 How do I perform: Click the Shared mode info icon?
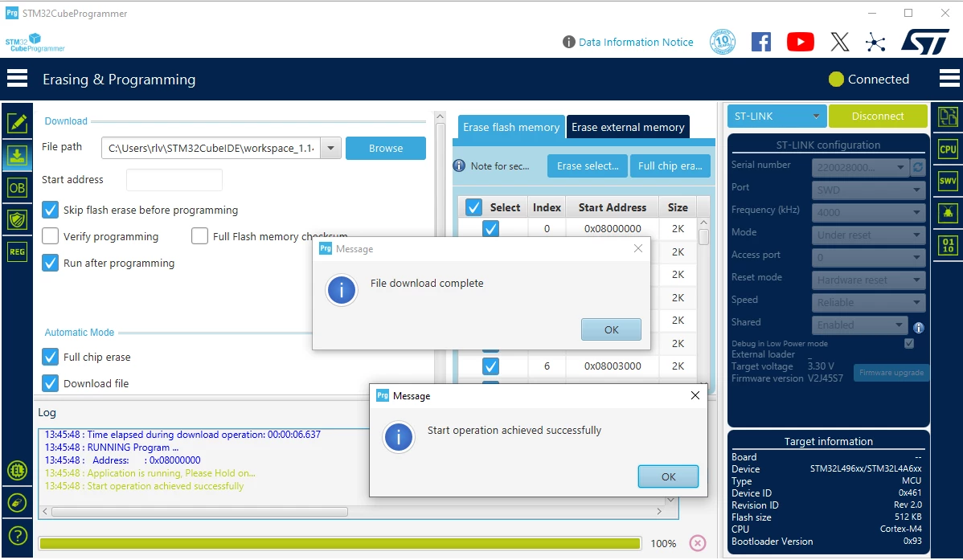(919, 327)
